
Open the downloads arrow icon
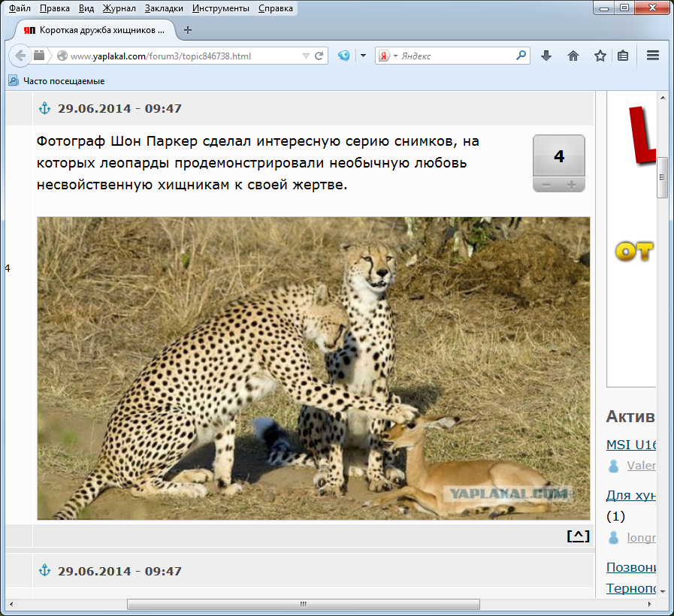click(x=546, y=56)
